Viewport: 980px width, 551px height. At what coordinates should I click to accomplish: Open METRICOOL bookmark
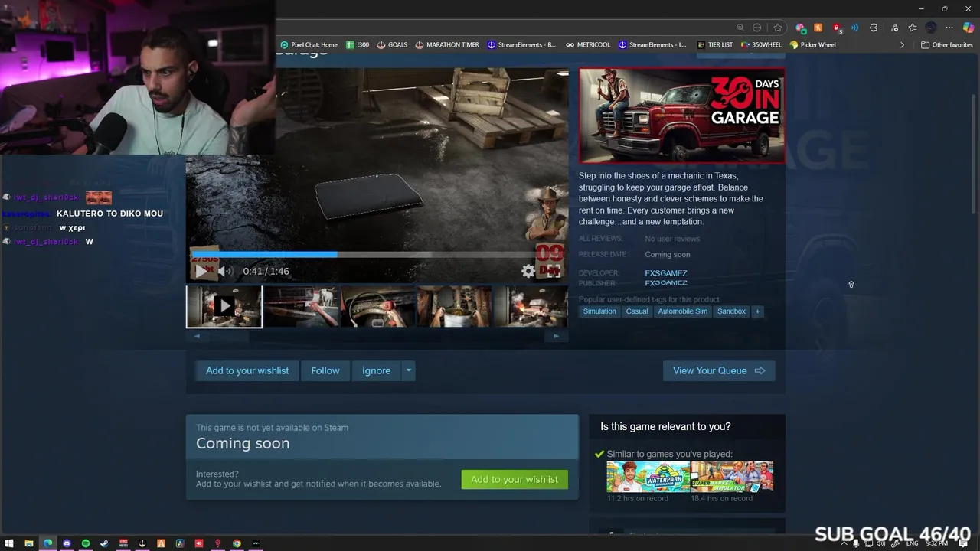588,44
